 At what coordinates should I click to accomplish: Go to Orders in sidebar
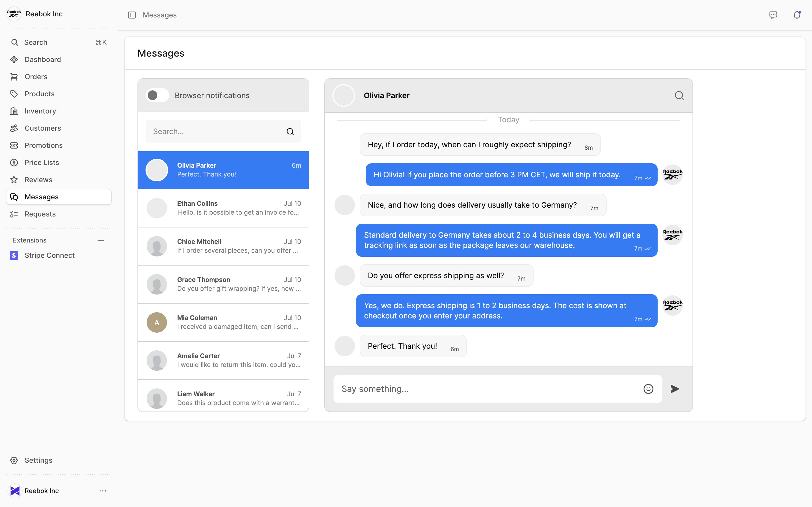[36, 77]
